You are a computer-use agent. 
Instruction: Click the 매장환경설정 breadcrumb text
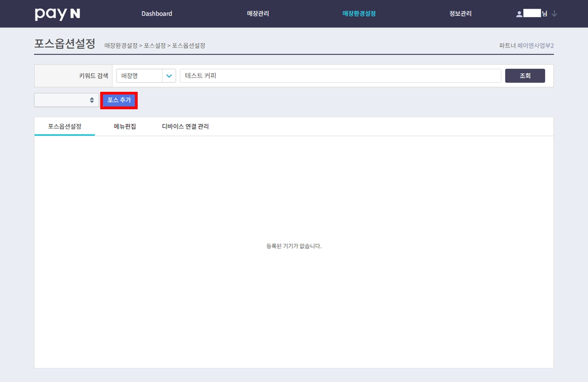121,45
